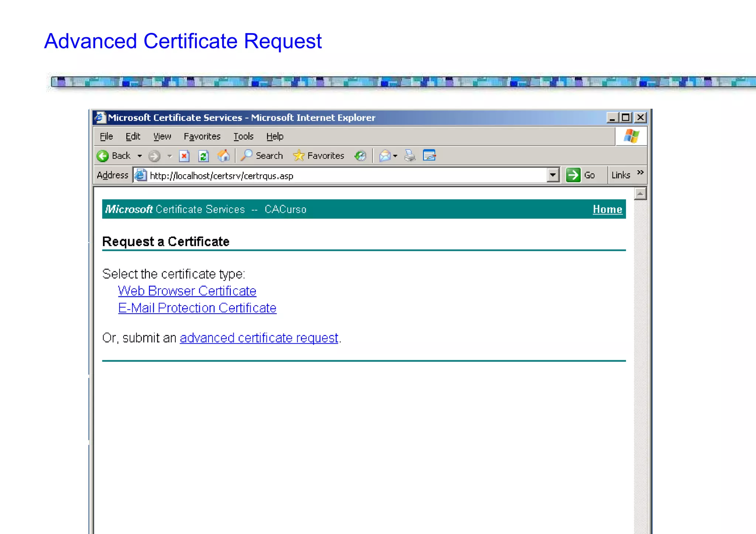
Task: Click the Stop loading icon
Action: [x=184, y=156]
